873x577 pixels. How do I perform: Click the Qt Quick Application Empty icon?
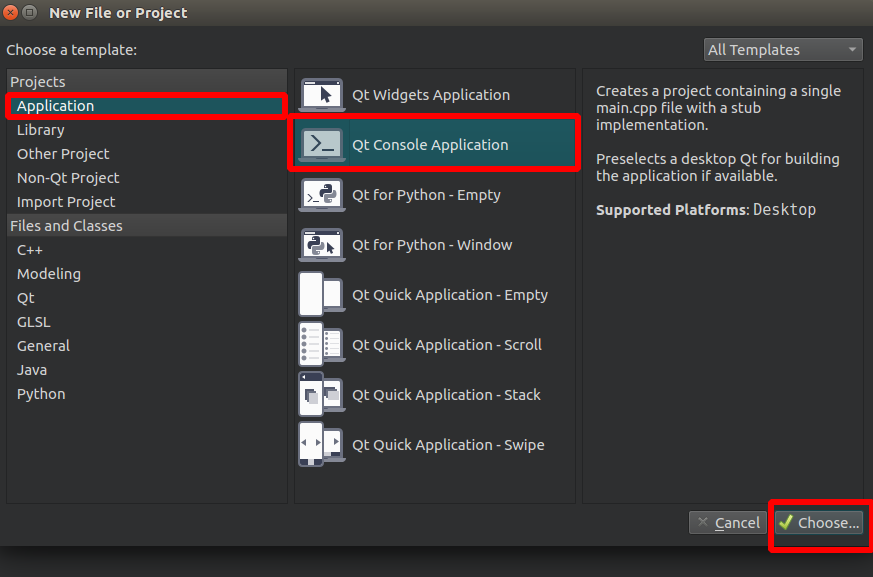coord(321,295)
